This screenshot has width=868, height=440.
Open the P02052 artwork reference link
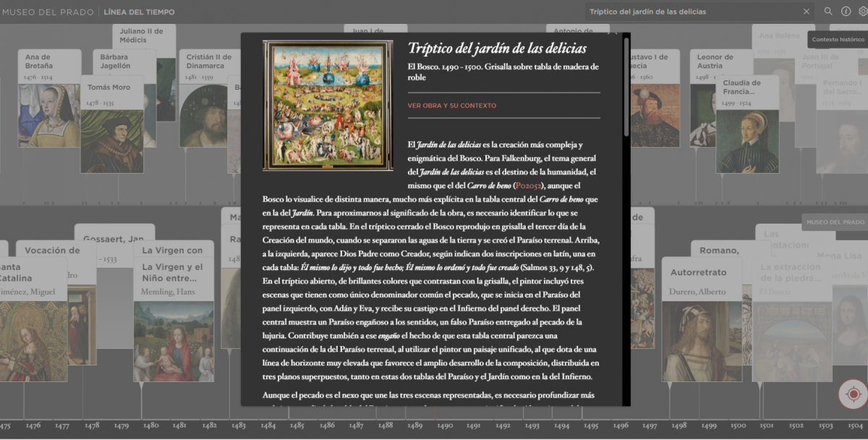(527, 185)
